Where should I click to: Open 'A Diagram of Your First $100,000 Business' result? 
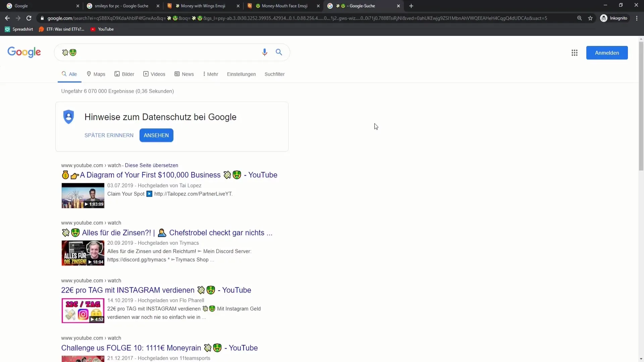click(169, 175)
